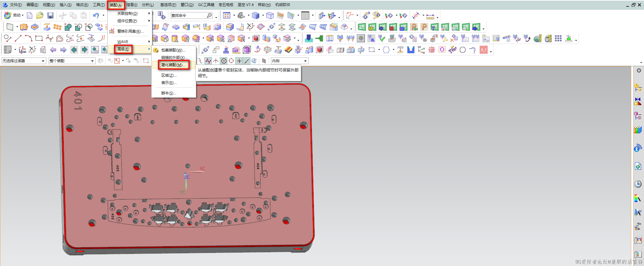The image size is (644, 266).
Task: Open the 整个装配 selection scope dropdown
Action: (72, 61)
